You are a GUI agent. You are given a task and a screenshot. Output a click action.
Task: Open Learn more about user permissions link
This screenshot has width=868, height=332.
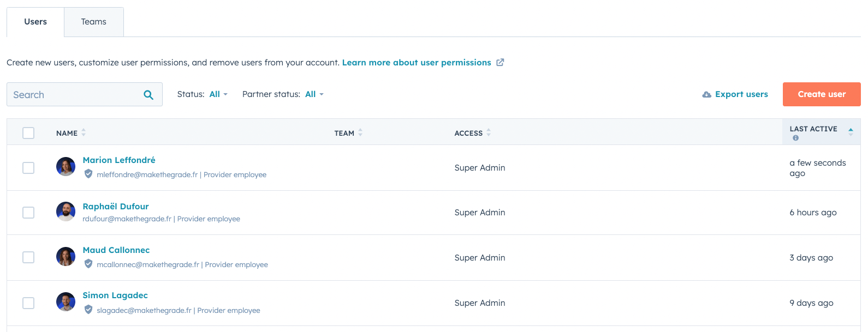click(x=417, y=63)
